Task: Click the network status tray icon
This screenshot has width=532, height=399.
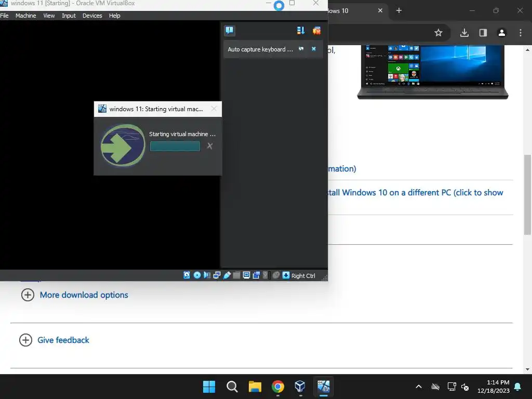Action: [451, 387]
